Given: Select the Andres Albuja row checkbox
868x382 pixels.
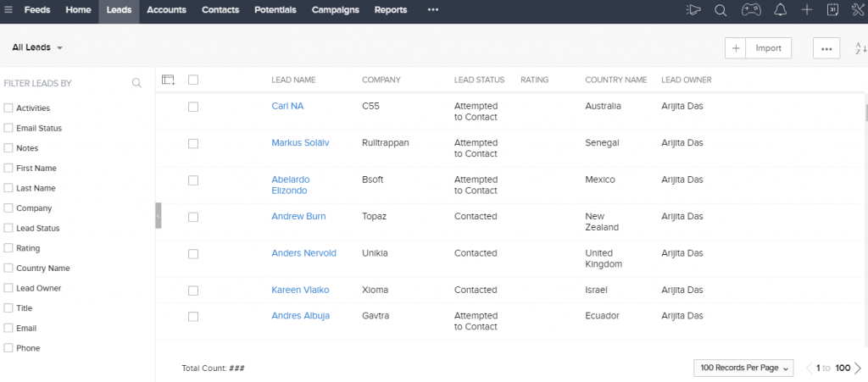Looking at the screenshot, I should pyautogui.click(x=193, y=317).
